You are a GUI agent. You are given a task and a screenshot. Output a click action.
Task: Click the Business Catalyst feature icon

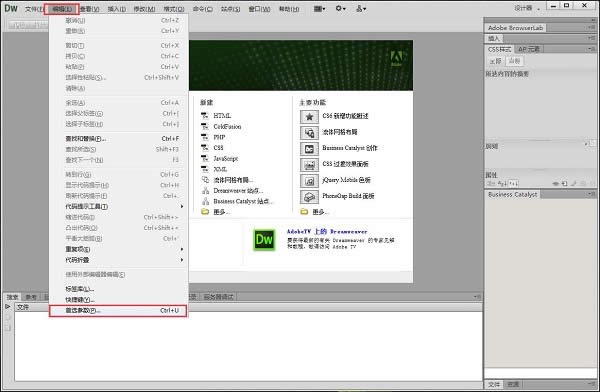(309, 149)
